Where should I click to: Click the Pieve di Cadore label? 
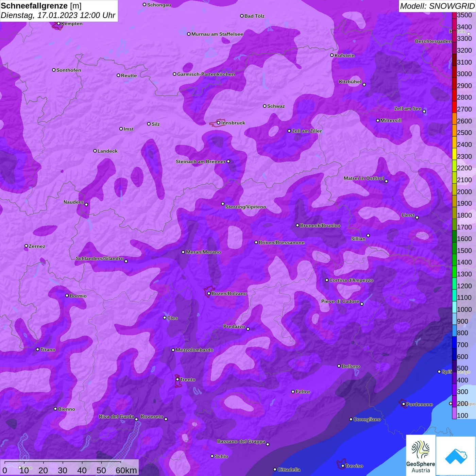(x=340, y=301)
